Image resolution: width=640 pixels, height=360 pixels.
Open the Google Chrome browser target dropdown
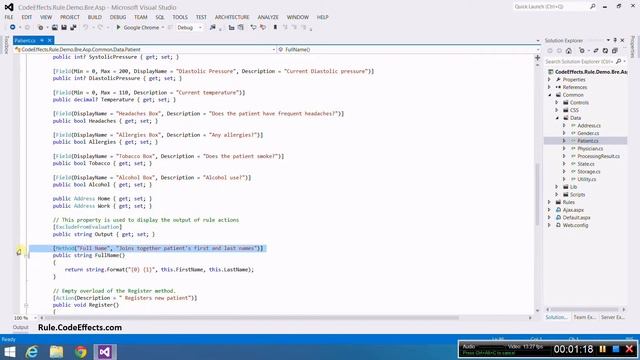(x=162, y=27)
